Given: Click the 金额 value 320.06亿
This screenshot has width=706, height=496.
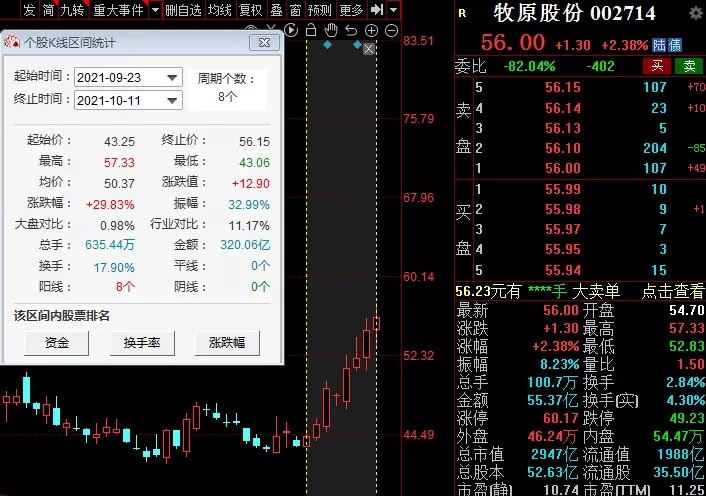Looking at the screenshot, I should [x=245, y=245].
